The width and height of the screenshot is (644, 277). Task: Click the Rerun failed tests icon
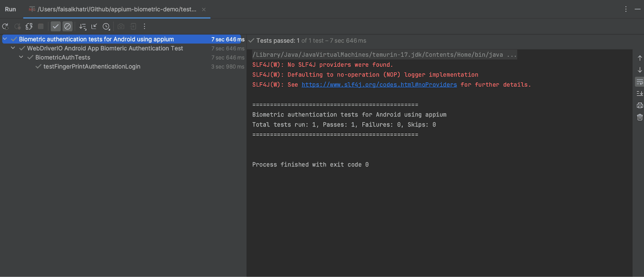tap(17, 26)
